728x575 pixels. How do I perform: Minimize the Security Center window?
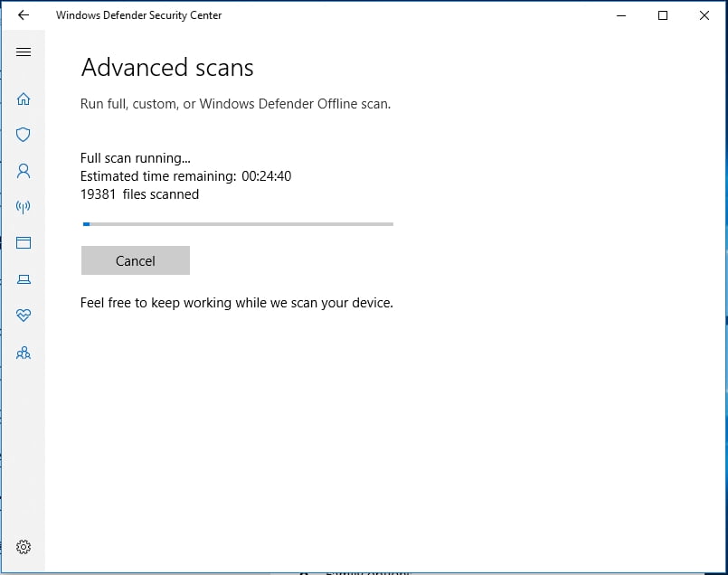(x=619, y=15)
